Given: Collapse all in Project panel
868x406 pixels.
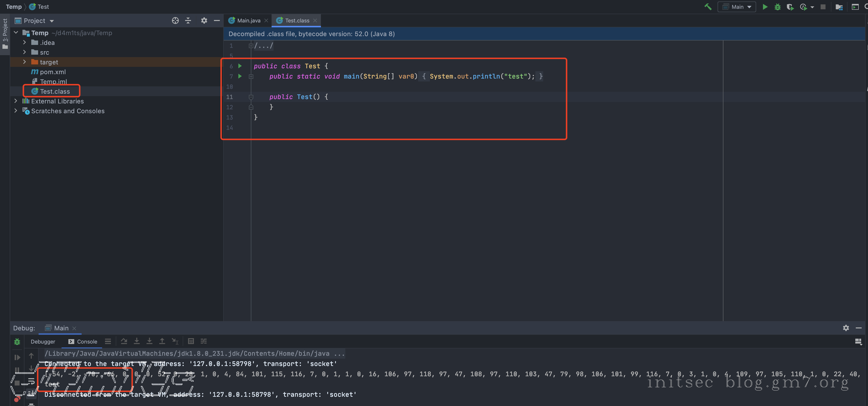Looking at the screenshot, I should tap(188, 20).
